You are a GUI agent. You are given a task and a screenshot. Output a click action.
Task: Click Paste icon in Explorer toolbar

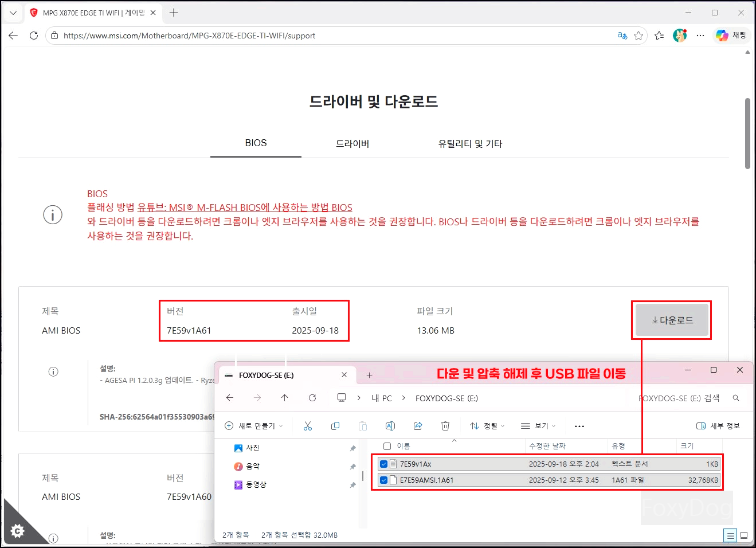pos(363,426)
